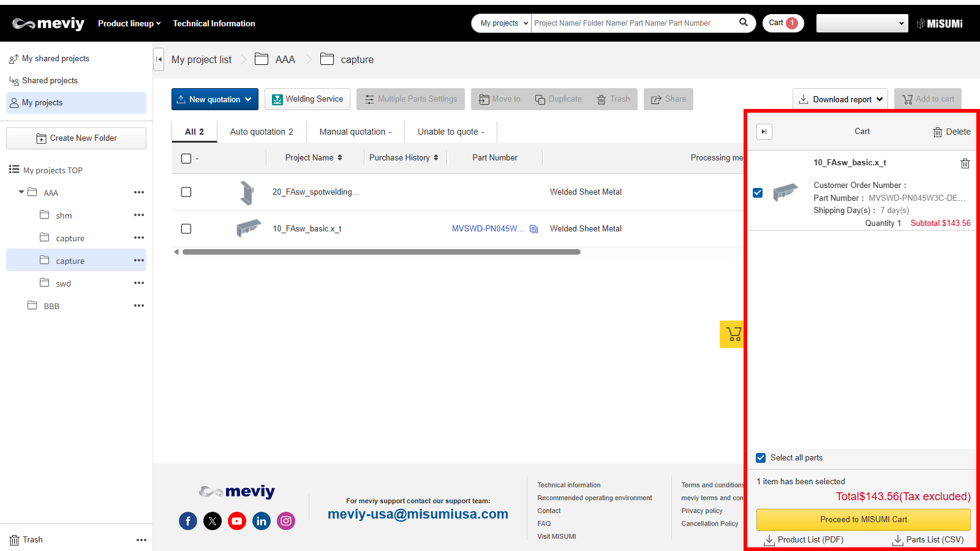The image size is (980, 551).
Task: Toggle the Select all parts checkbox
Action: [761, 458]
